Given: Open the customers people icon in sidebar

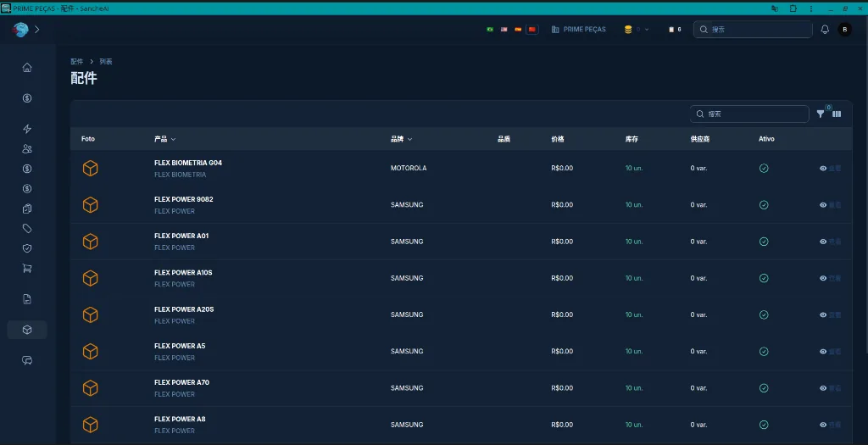Looking at the screenshot, I should point(27,149).
